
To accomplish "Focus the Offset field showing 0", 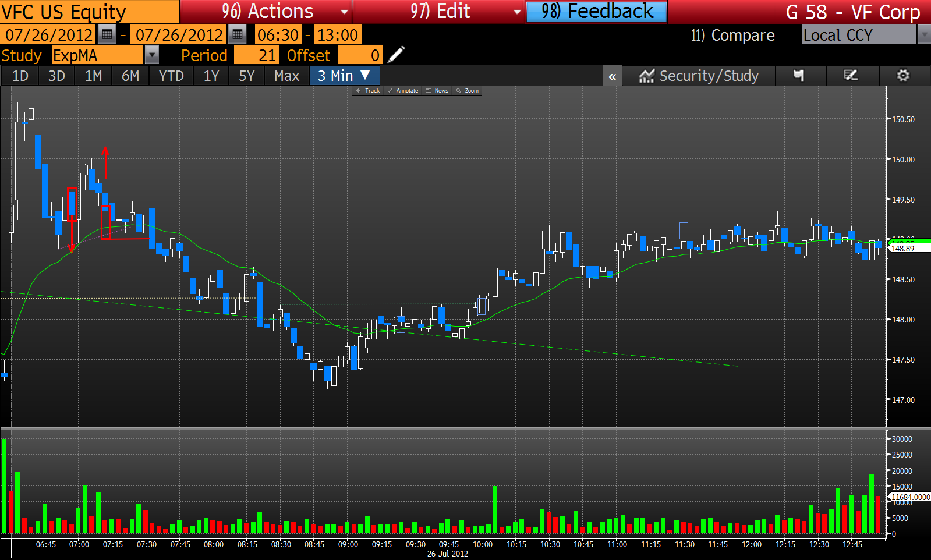I will (x=359, y=55).
